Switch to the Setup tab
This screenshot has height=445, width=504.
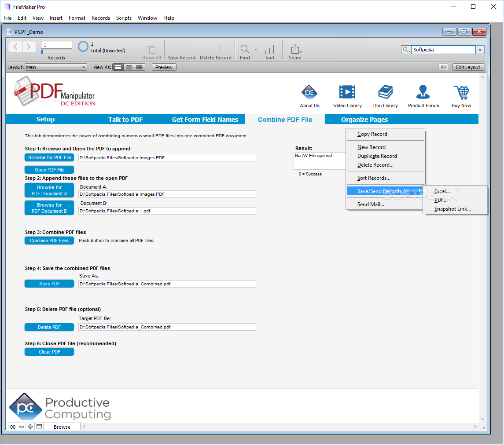click(x=45, y=119)
